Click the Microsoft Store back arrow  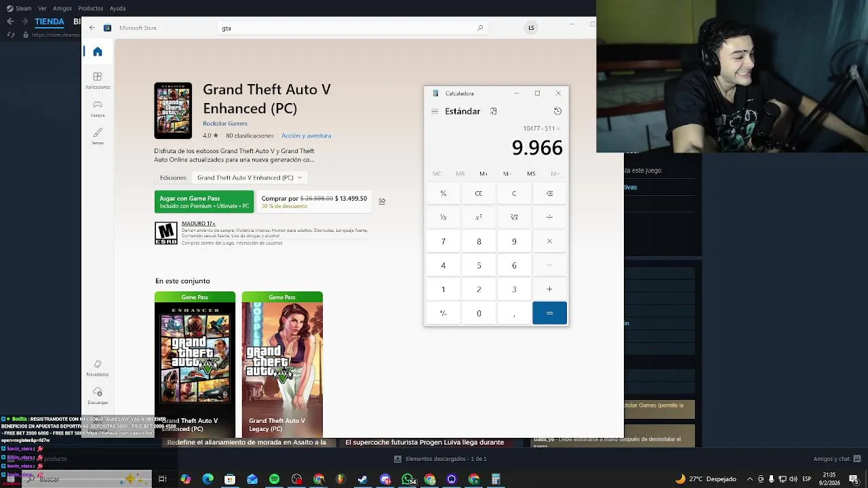tap(92, 28)
